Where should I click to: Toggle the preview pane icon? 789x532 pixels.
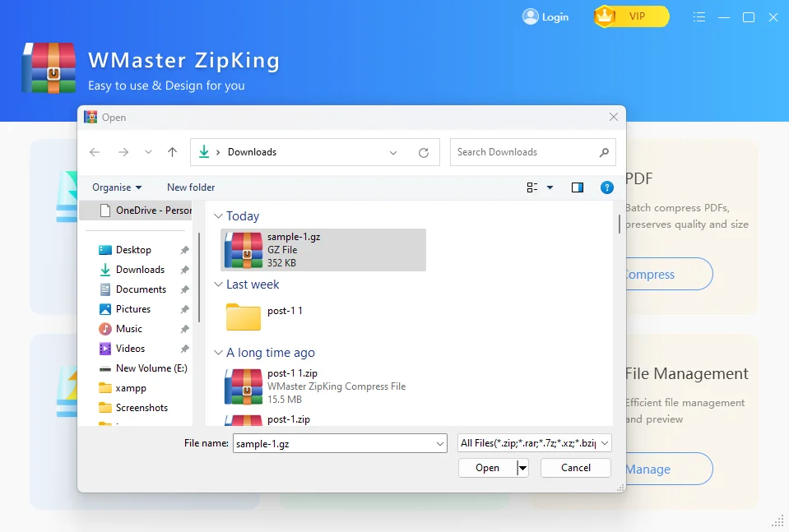tap(578, 187)
